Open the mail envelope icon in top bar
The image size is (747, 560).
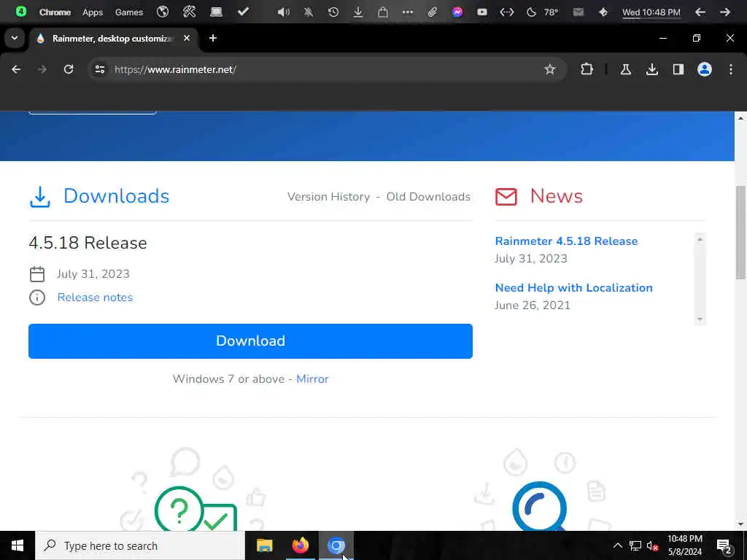click(578, 12)
